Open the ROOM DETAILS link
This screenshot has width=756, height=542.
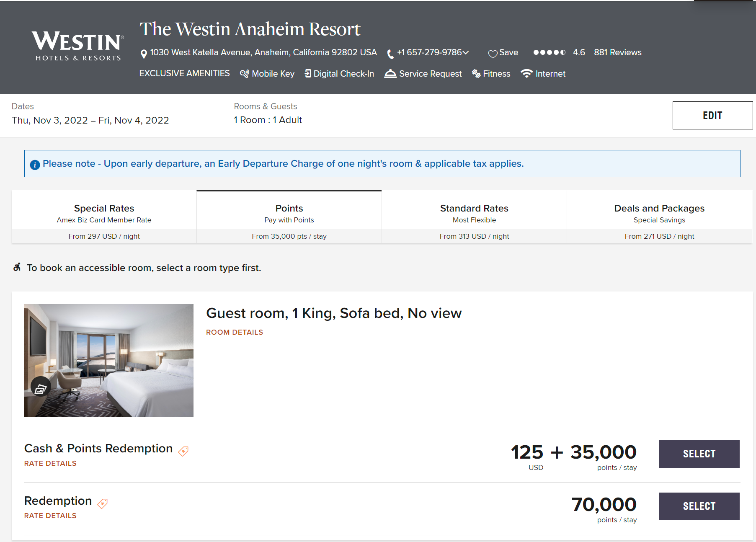click(x=235, y=332)
